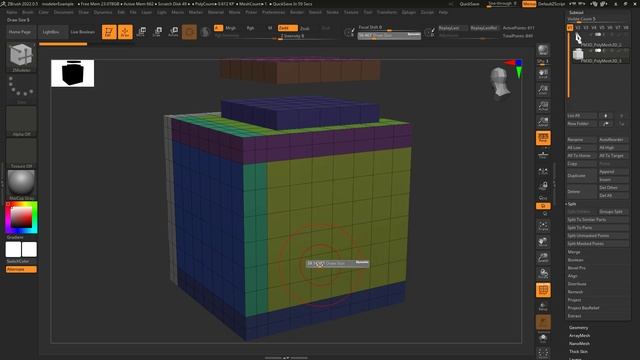Click QuickSave in title bar
This screenshot has height=360, width=640.
click(469, 4)
